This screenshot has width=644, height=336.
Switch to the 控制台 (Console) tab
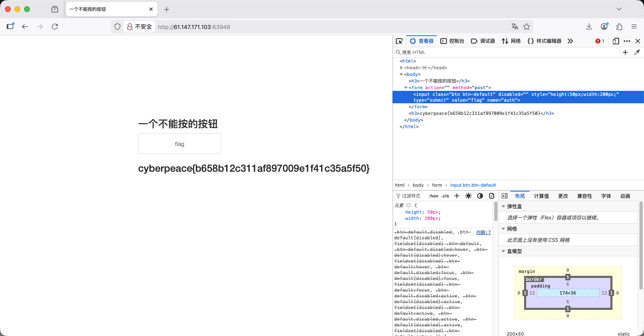pyautogui.click(x=452, y=41)
